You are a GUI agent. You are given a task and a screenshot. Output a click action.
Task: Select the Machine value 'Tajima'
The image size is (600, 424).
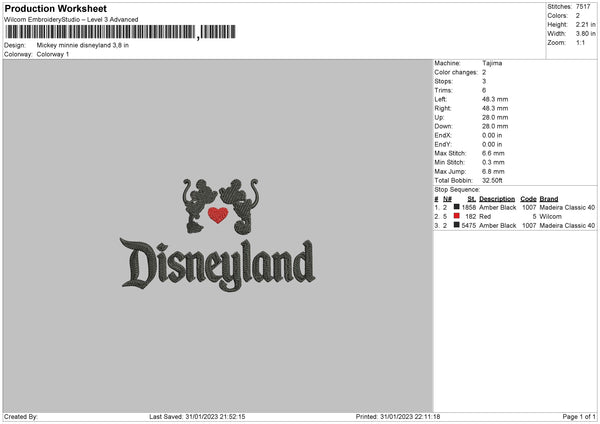pyautogui.click(x=492, y=63)
